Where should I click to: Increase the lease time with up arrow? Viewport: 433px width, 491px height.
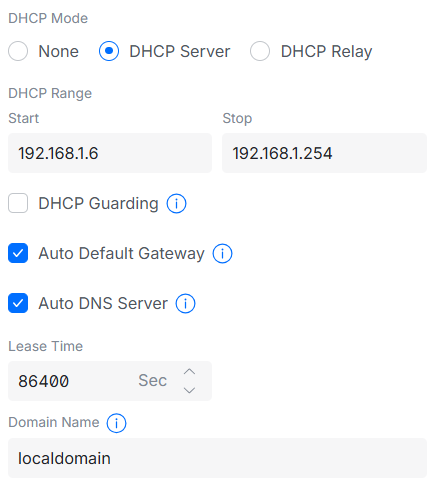(189, 372)
